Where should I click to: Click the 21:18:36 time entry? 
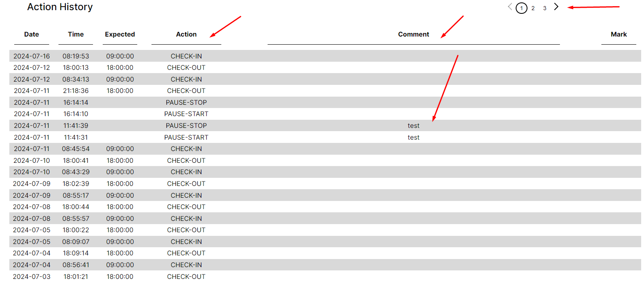point(76,91)
